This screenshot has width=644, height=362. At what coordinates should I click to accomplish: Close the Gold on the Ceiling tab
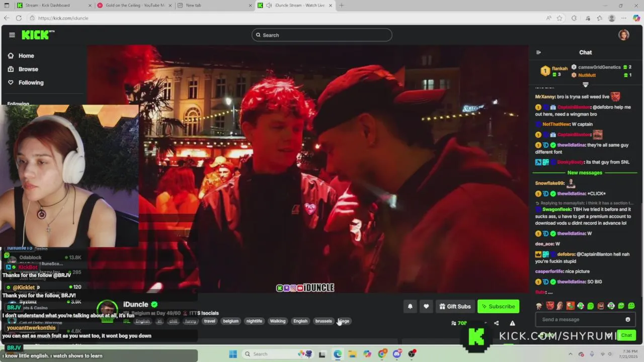coord(170,6)
